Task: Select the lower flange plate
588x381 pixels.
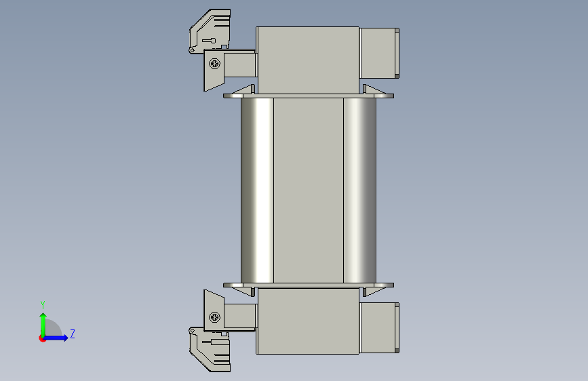Action: [x=309, y=285]
